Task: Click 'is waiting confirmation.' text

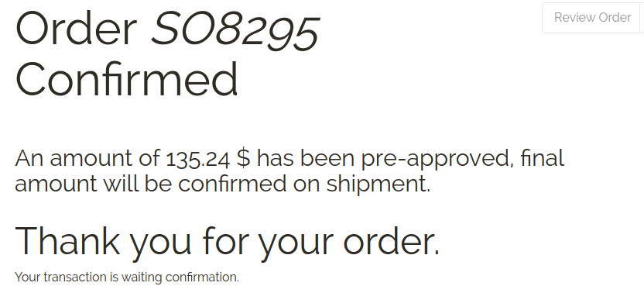Action: [x=174, y=277]
